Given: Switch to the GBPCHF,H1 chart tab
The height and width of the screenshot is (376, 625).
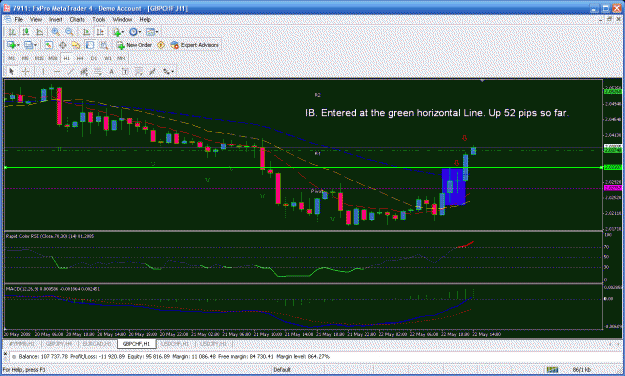Looking at the screenshot, I should (x=136, y=343).
